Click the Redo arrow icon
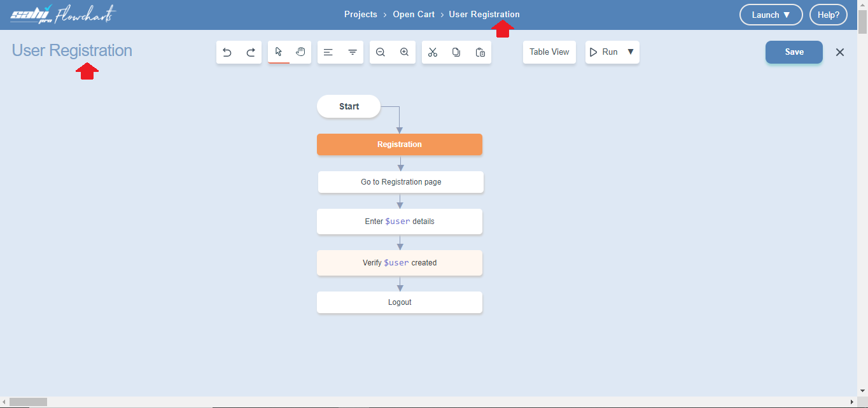Viewport: 868px width, 408px height. click(251, 52)
